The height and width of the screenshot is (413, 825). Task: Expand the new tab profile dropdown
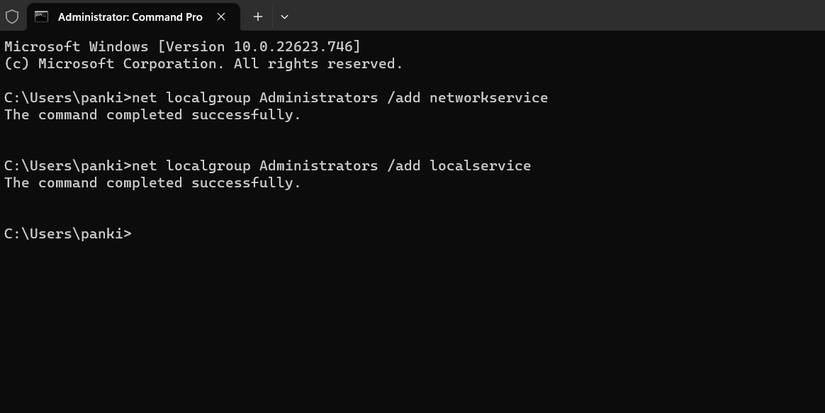[284, 17]
